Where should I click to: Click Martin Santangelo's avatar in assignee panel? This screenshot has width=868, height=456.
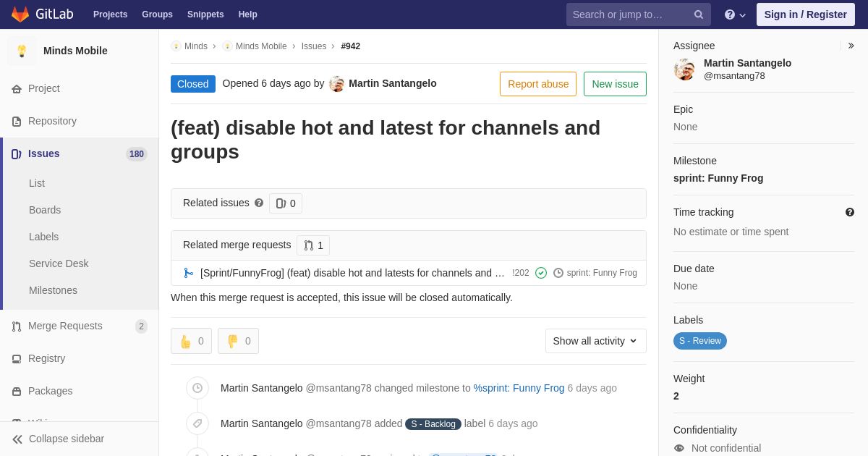684,69
